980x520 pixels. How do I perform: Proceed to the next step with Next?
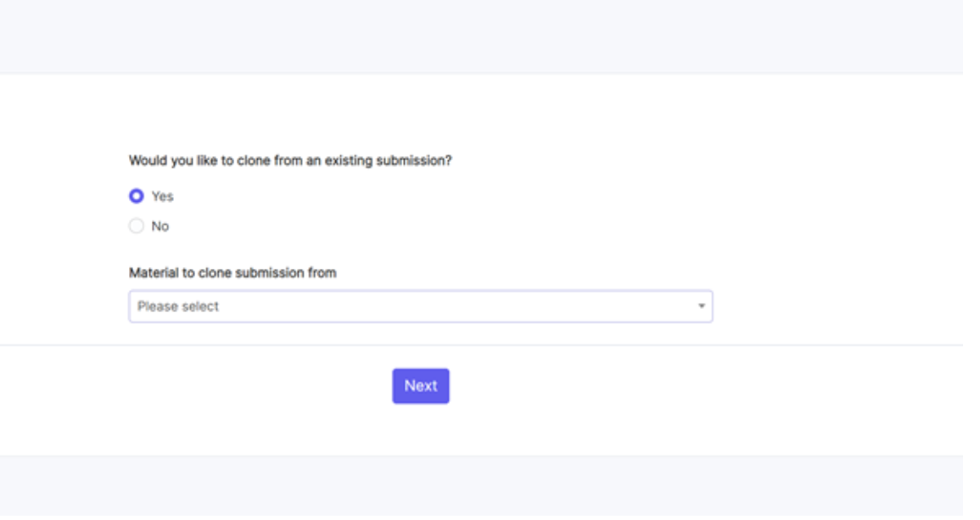pyautogui.click(x=420, y=386)
